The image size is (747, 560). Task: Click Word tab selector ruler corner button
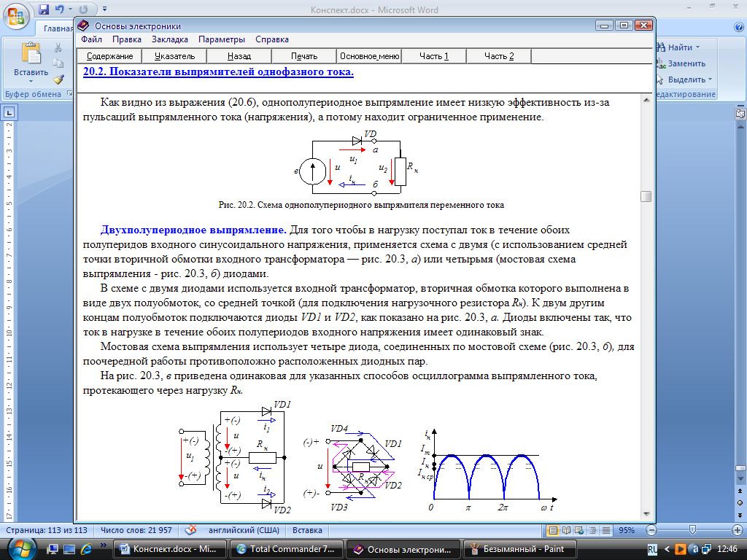pyautogui.click(x=9, y=113)
